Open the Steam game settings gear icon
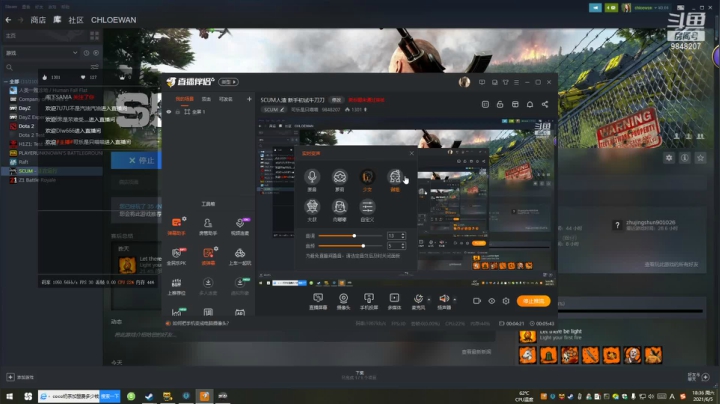720x404 pixels. point(669,157)
